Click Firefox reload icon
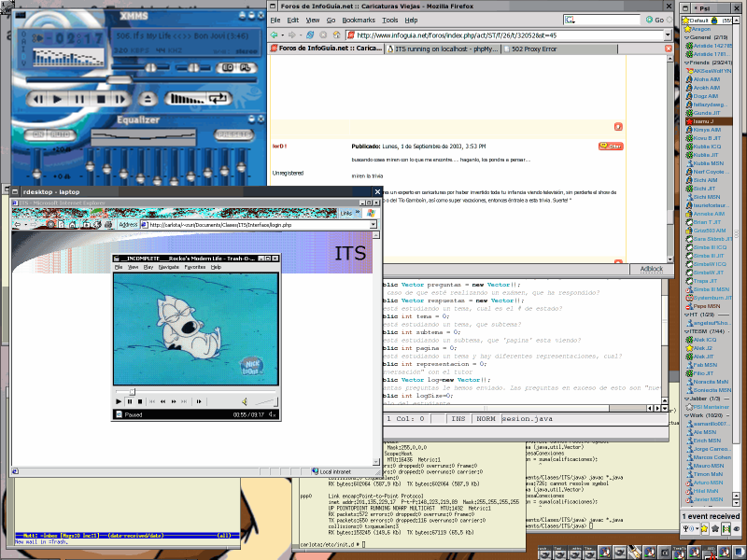 pos(310,35)
